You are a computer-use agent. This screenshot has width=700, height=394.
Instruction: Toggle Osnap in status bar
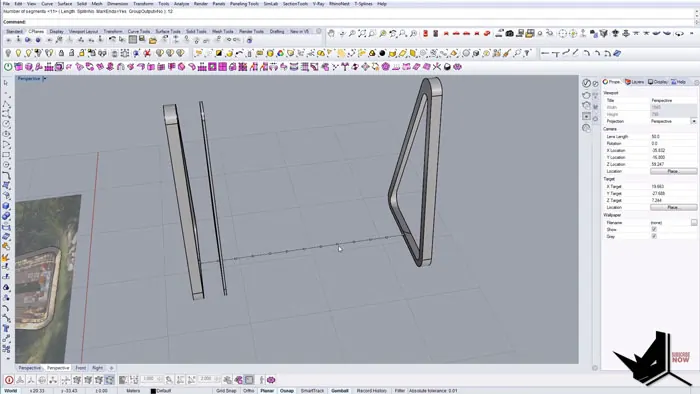[287, 391]
